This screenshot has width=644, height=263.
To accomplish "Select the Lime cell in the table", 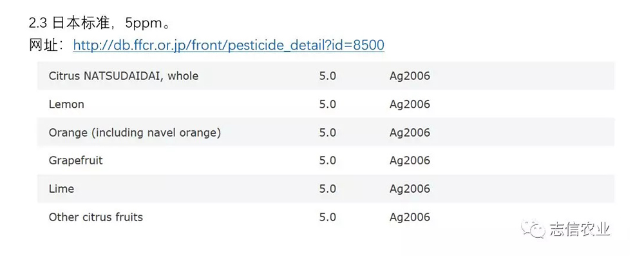I will pyautogui.click(x=61, y=189).
